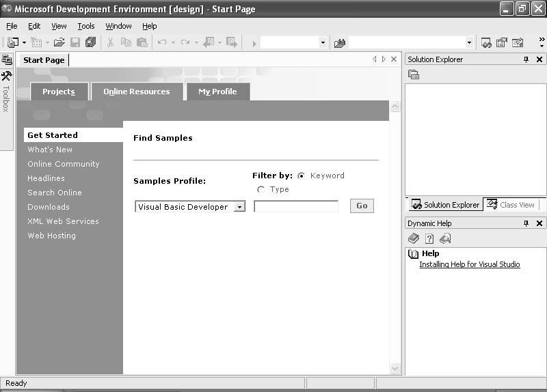Click the Navigate Backward icon

click(209, 42)
